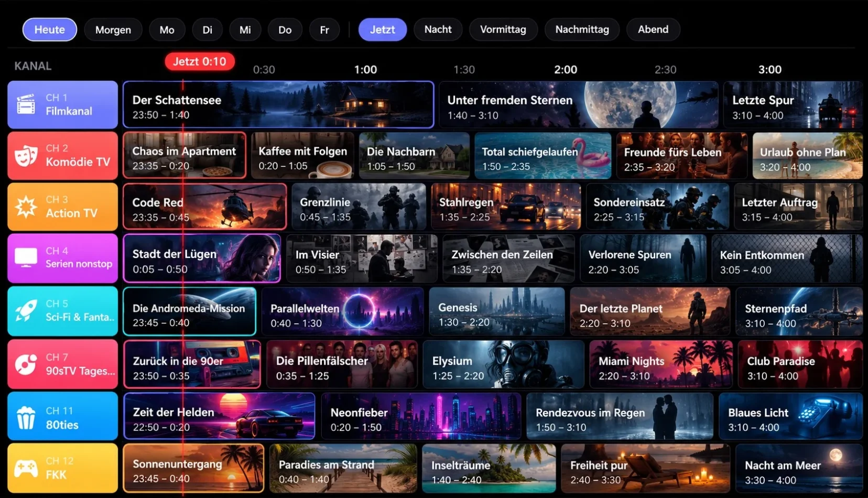The width and height of the screenshot is (868, 498).
Task: Open Inselträume programme card
Action: pyautogui.click(x=489, y=469)
